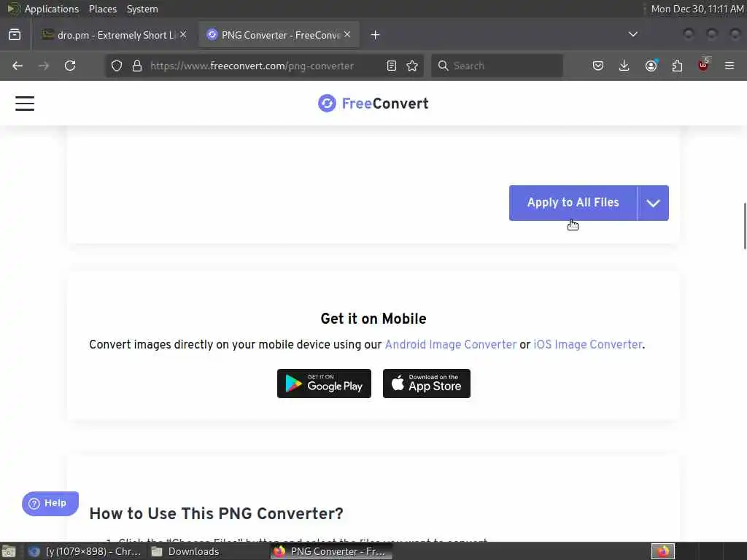
Task: Open the Firefox application menu
Action: [729, 66]
